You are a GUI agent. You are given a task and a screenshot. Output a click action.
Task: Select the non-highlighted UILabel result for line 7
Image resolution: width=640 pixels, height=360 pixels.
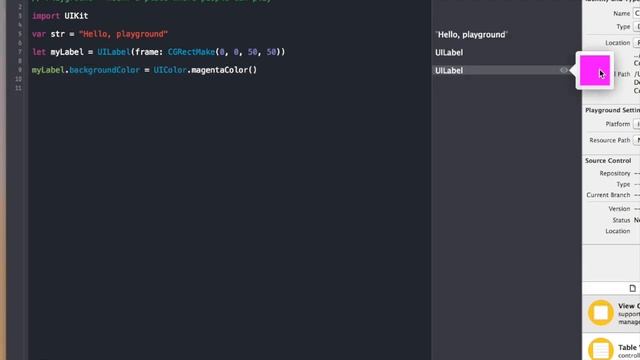[449, 53]
